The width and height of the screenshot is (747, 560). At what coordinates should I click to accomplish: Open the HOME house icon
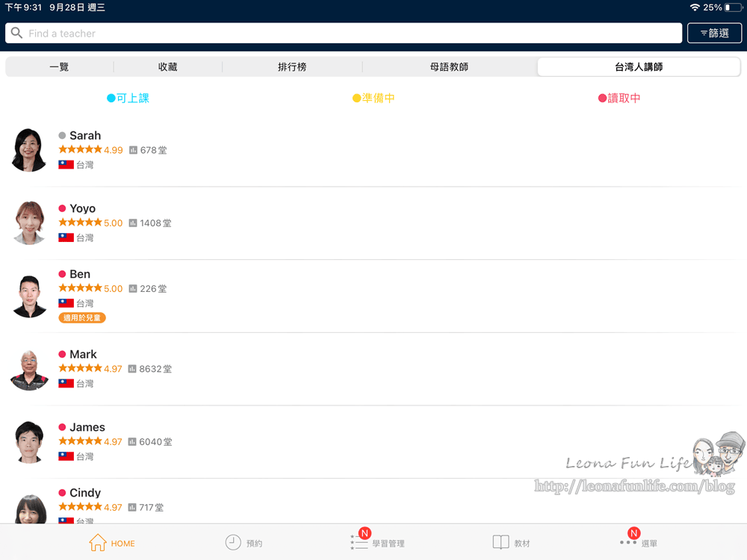(x=98, y=543)
